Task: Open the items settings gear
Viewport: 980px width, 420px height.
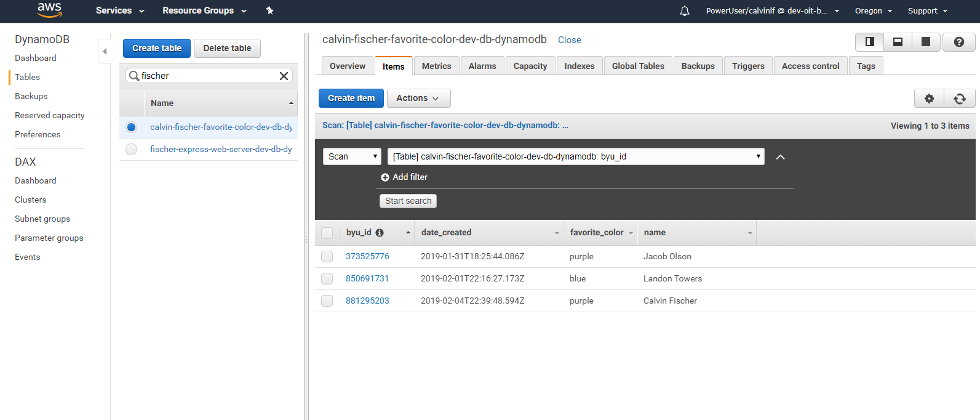Action: coord(929,99)
